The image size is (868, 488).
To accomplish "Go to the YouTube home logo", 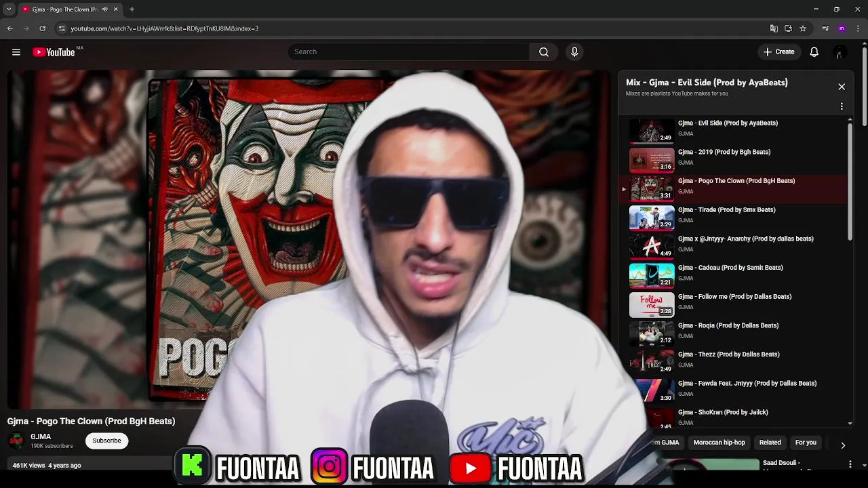I will (54, 52).
